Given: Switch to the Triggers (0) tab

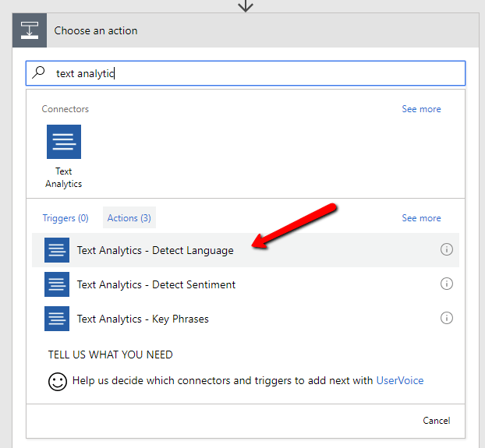Looking at the screenshot, I should tap(65, 218).
